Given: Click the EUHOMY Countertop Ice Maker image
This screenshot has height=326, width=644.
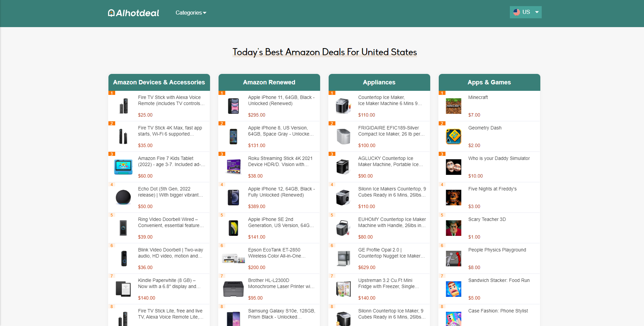Looking at the screenshot, I should pos(344,228).
